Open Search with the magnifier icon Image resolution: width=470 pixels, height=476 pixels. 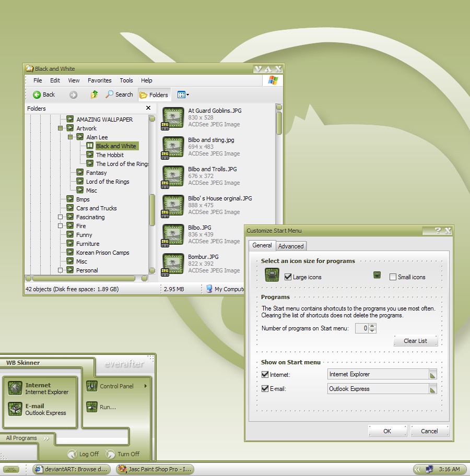(x=110, y=94)
